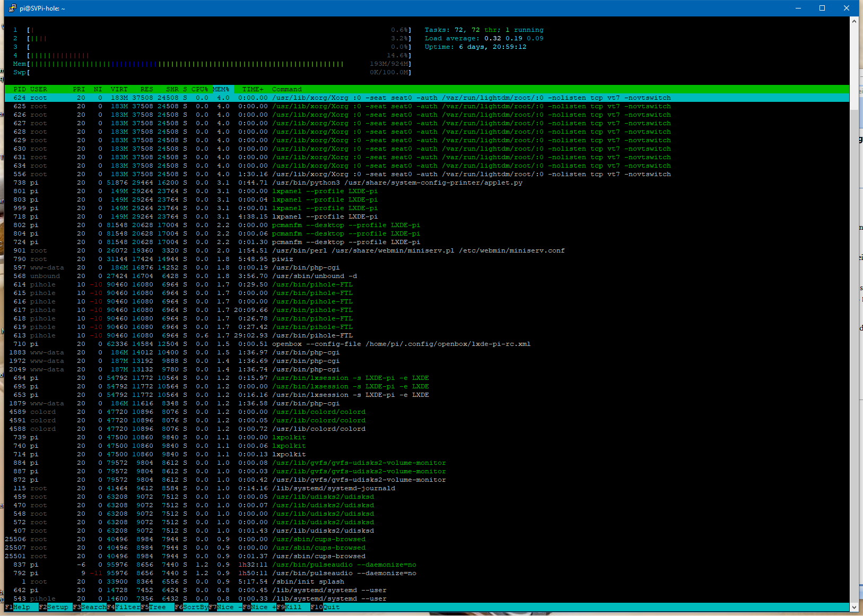Select lxpolkit process PID 714

[427, 454]
